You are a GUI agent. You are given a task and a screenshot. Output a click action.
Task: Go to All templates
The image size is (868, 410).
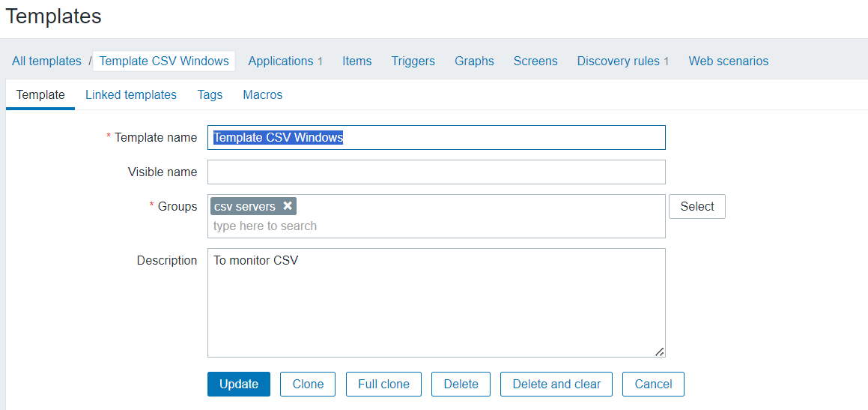click(x=46, y=61)
